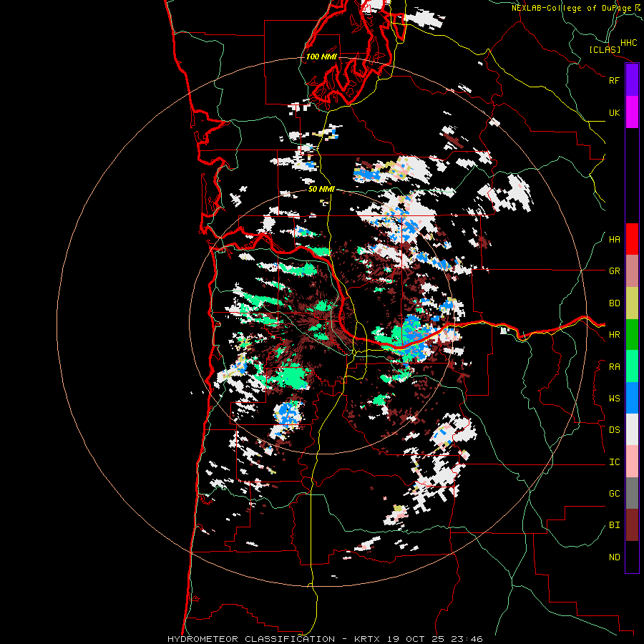Click the RA bright green legend swatch
The height and width of the screenshot is (644, 644).
tap(632, 366)
